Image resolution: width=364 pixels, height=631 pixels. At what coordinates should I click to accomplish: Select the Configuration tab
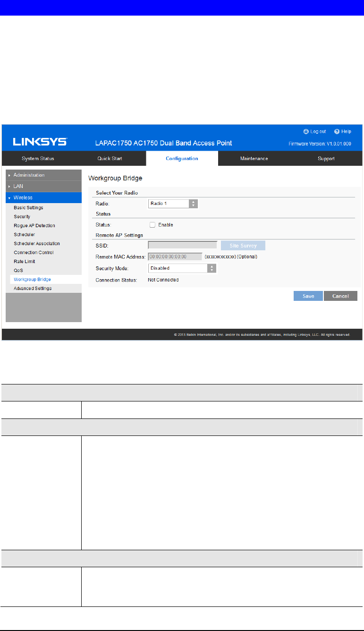pos(182,158)
